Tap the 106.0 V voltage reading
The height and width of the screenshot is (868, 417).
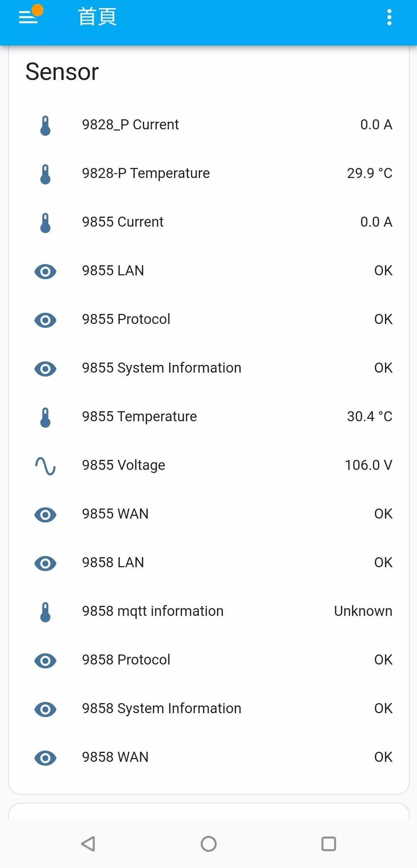coord(368,465)
